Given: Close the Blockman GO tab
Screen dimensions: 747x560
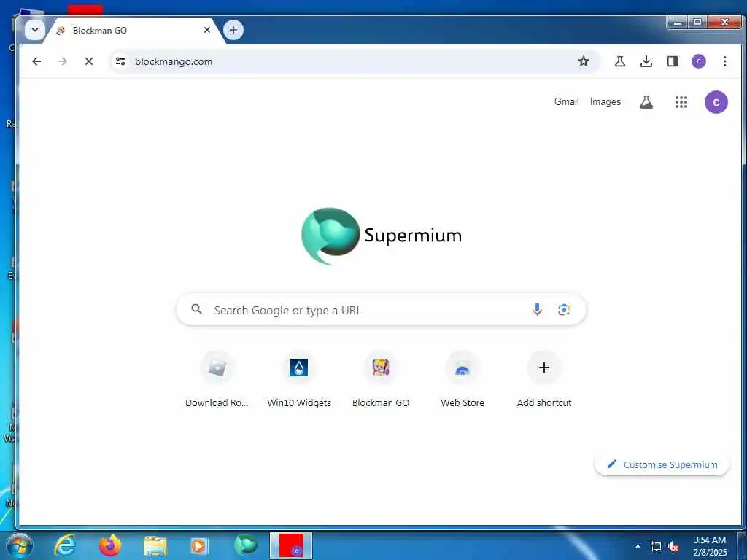Looking at the screenshot, I should point(206,30).
